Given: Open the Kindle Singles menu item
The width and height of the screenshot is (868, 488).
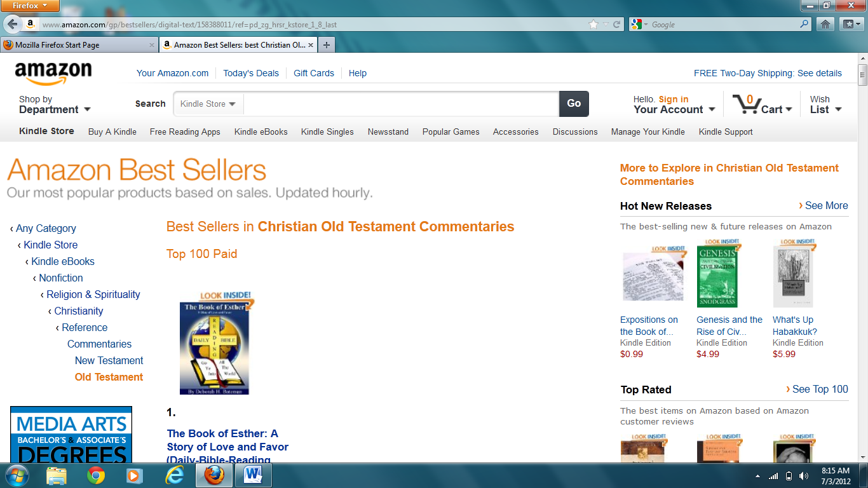Looking at the screenshot, I should 327,132.
